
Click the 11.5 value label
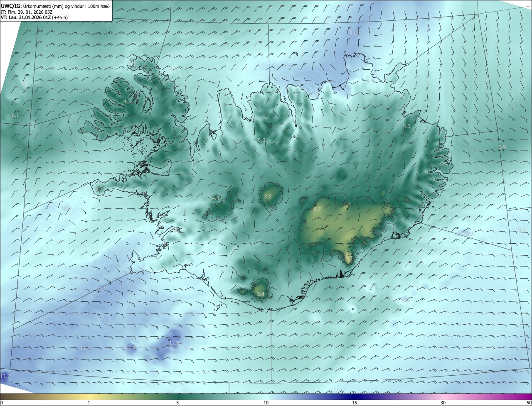tap(355, 32)
